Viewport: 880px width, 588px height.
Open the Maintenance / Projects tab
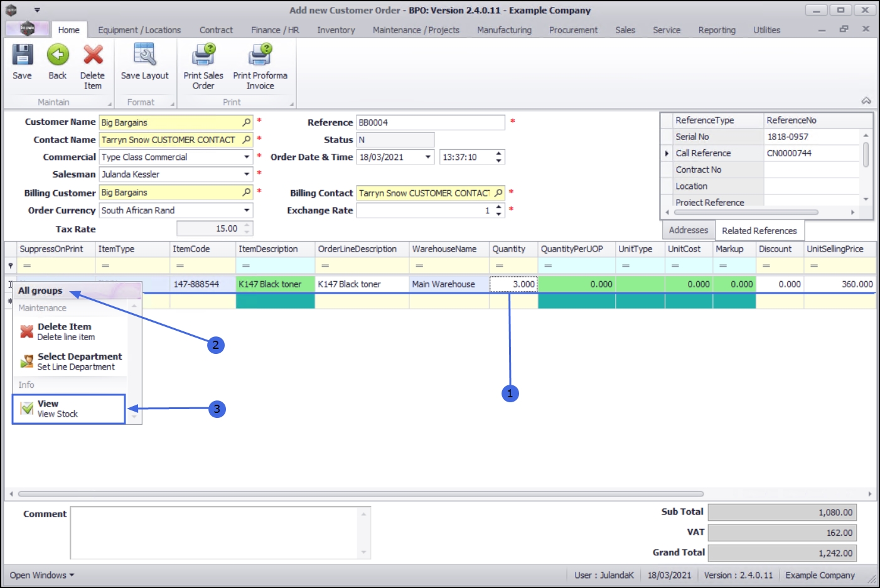[416, 29]
